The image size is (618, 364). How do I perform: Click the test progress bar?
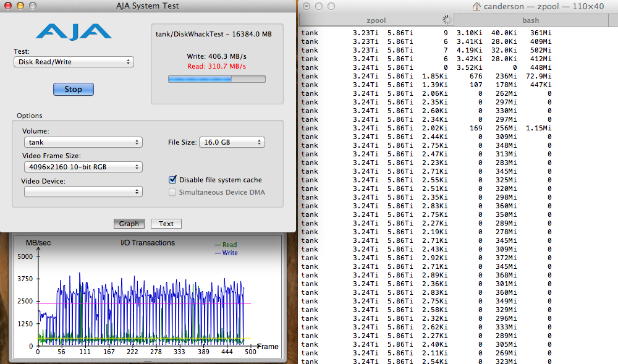[217, 79]
